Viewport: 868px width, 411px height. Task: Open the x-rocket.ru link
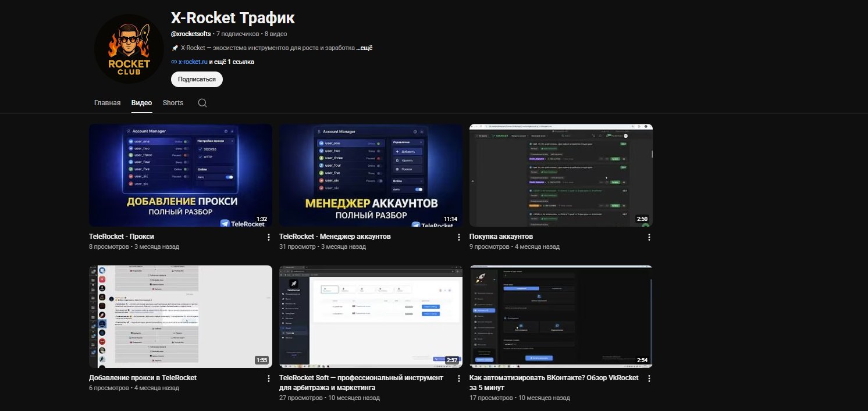193,62
